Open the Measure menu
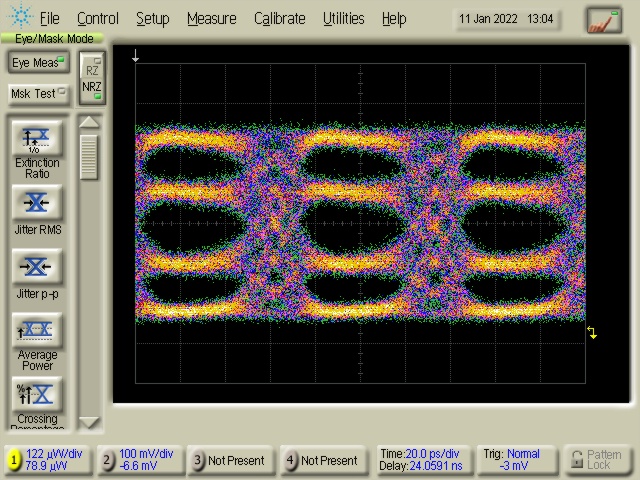The width and height of the screenshot is (640, 480). point(211,18)
